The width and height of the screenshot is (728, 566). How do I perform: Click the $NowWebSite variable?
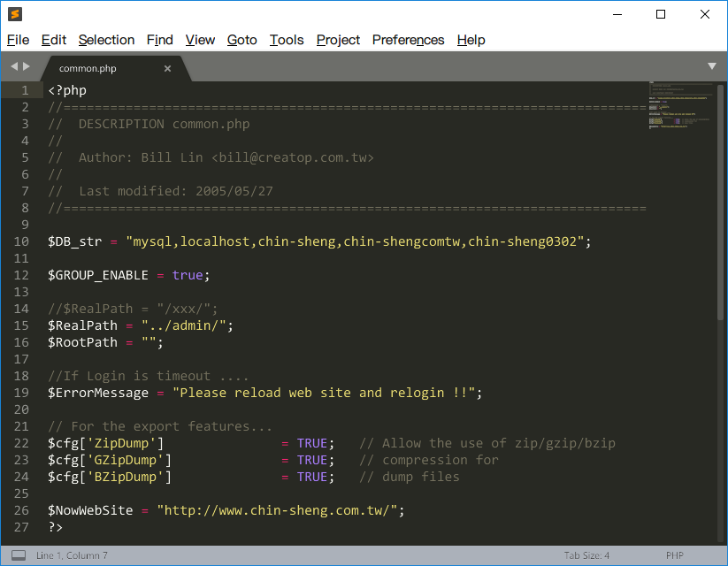click(90, 510)
